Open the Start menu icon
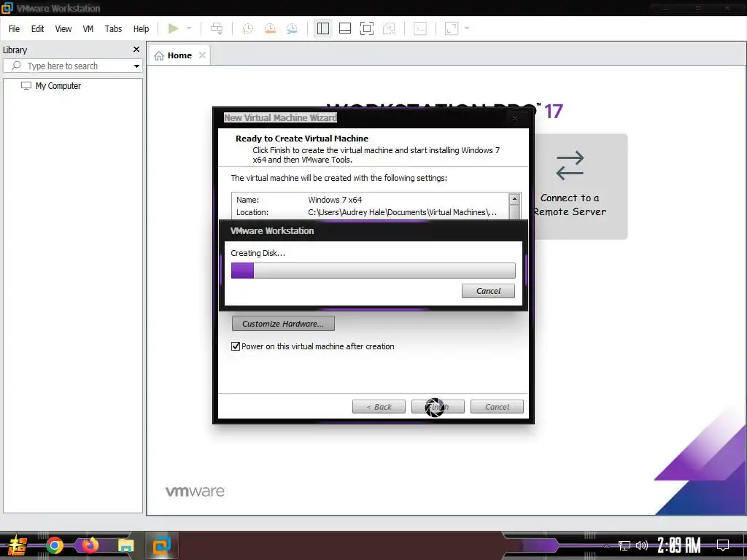This screenshot has height=560, width=747. (x=17, y=545)
